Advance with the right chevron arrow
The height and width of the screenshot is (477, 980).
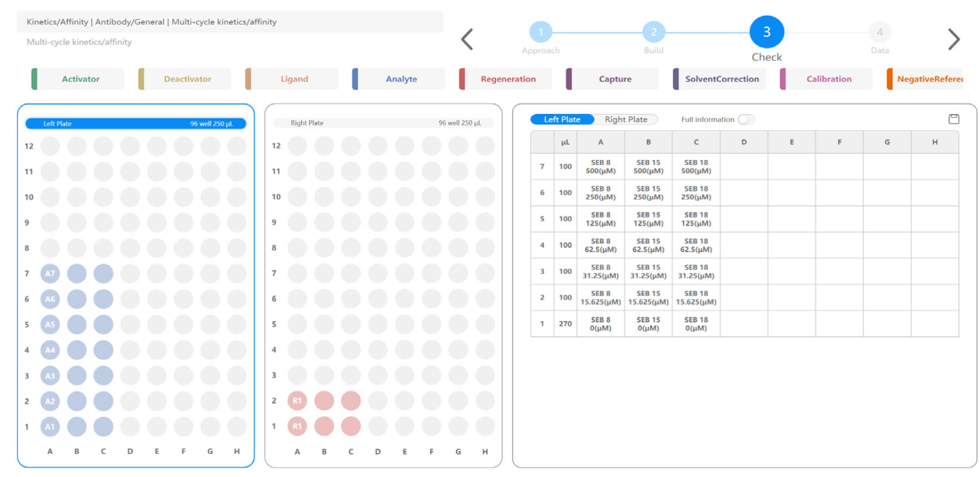953,39
